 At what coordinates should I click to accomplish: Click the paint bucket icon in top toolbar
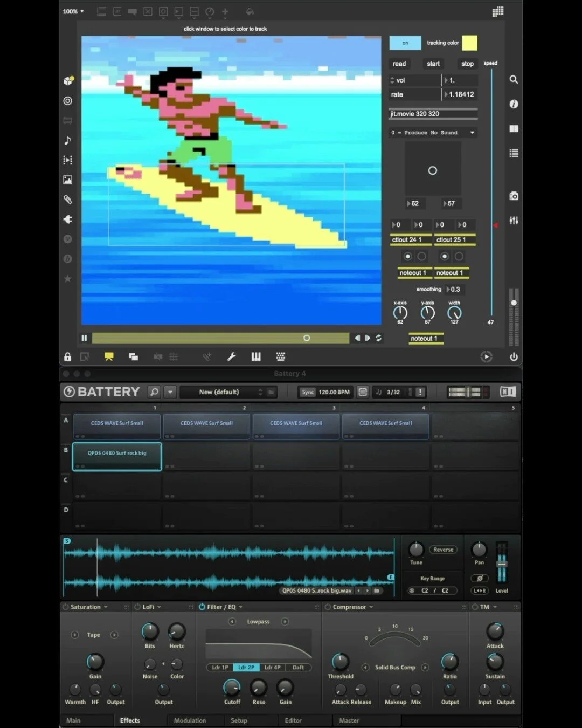[x=249, y=11]
